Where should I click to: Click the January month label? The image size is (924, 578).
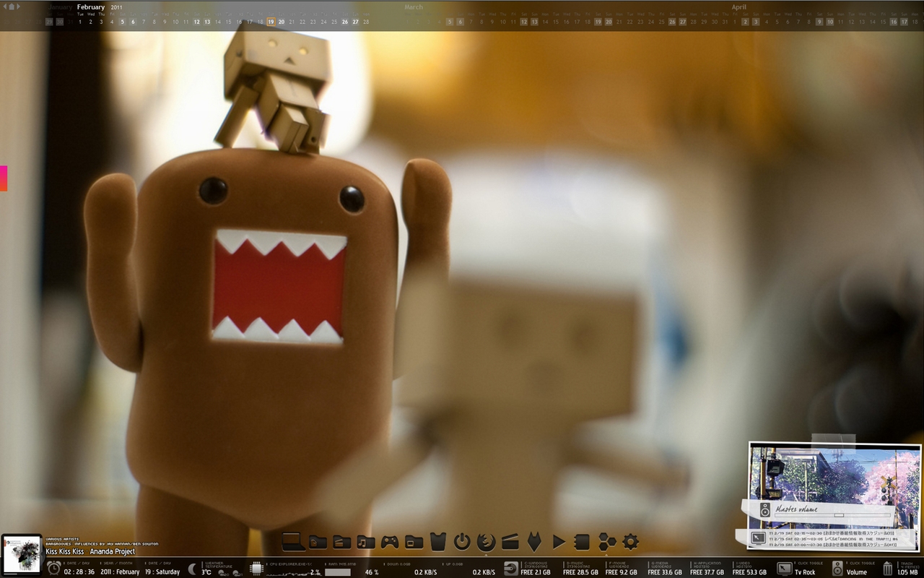(61, 7)
